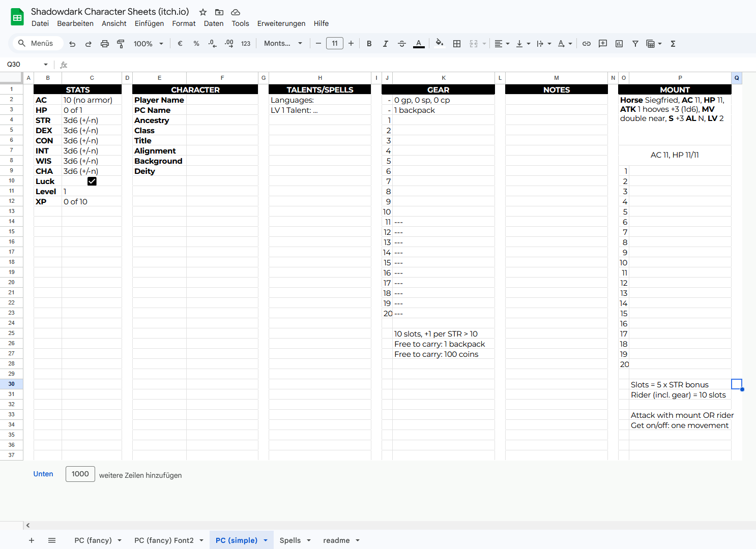Undo the last action
Screen dimensions: 756x549
tap(72, 44)
